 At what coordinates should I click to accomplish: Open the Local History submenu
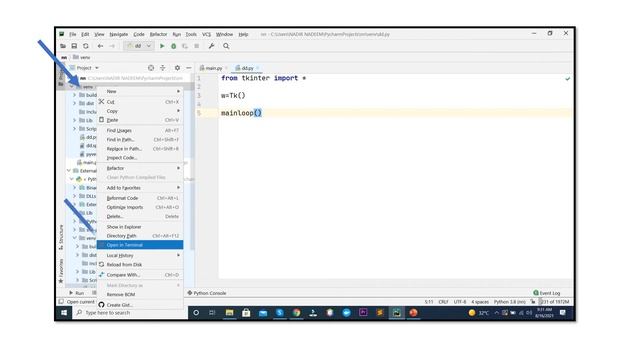pos(140,256)
